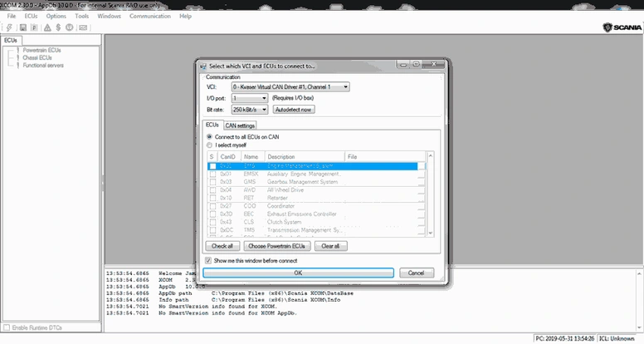Click the Clear all button
The height and width of the screenshot is (344, 644).
[x=330, y=246]
